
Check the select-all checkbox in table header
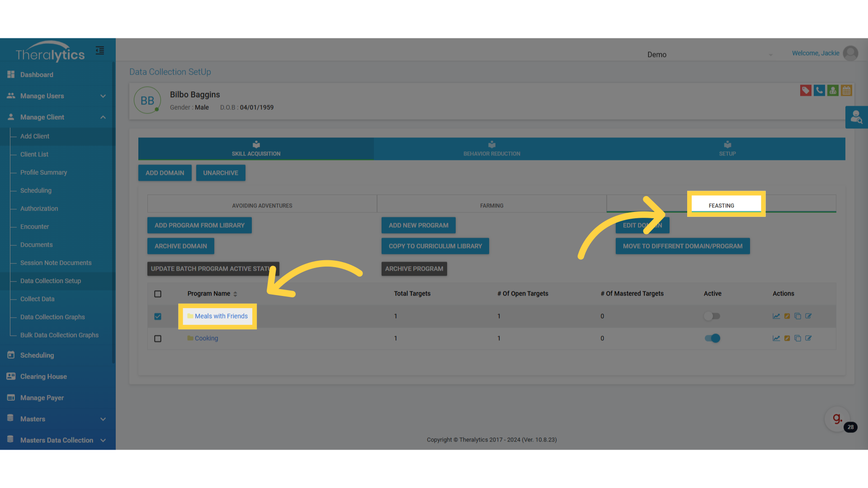158,294
